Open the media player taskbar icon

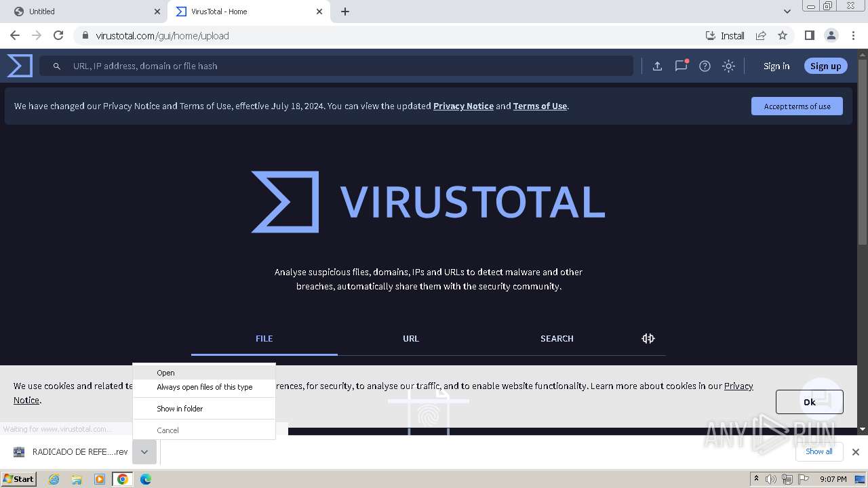coord(100,479)
